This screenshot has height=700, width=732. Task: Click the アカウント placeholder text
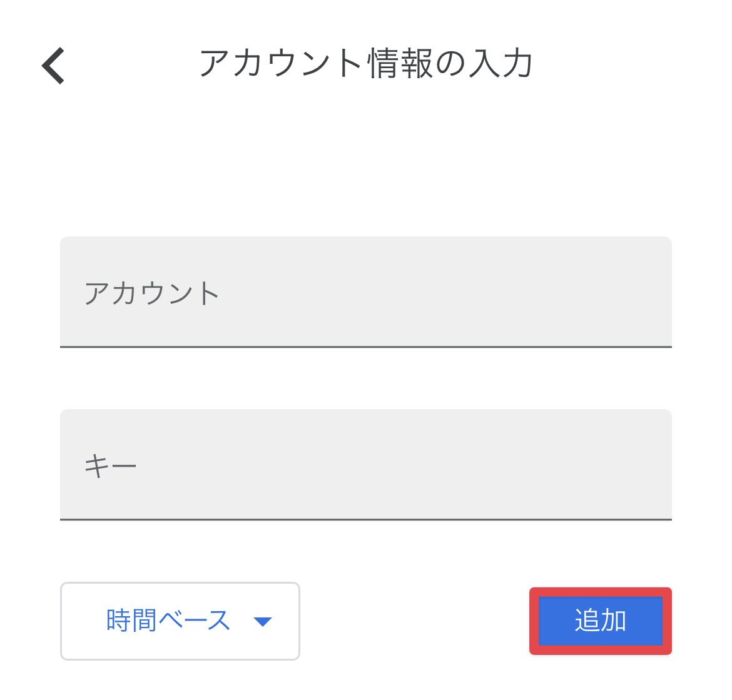pyautogui.click(x=152, y=293)
